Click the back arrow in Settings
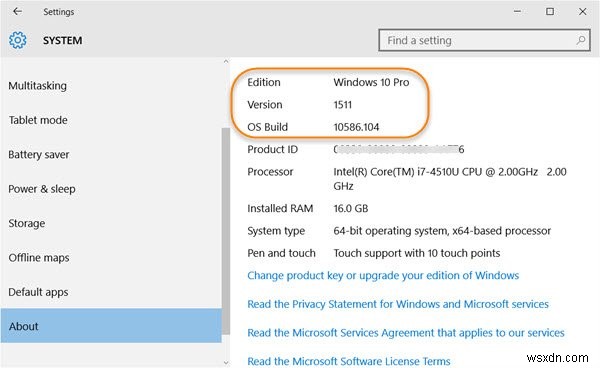 point(17,11)
